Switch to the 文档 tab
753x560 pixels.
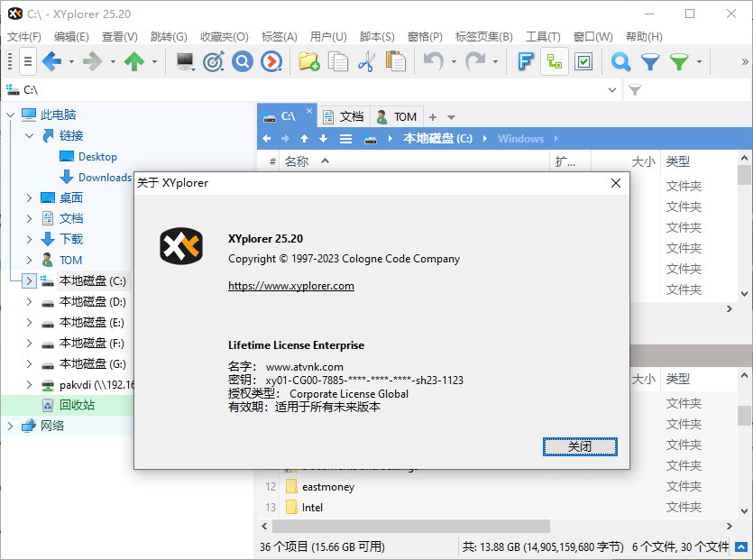(344, 116)
